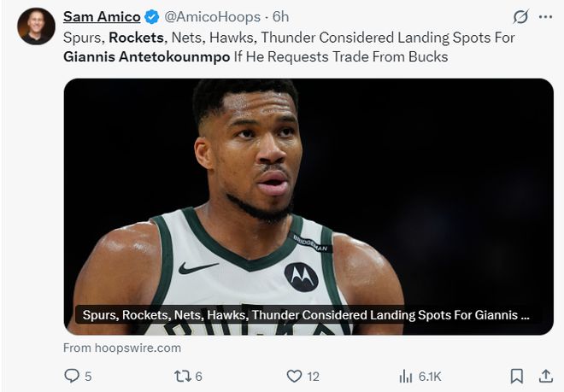Screen dimensions: 564x392
Task: Open the view analytics bar chart icon
Action: click(x=406, y=376)
